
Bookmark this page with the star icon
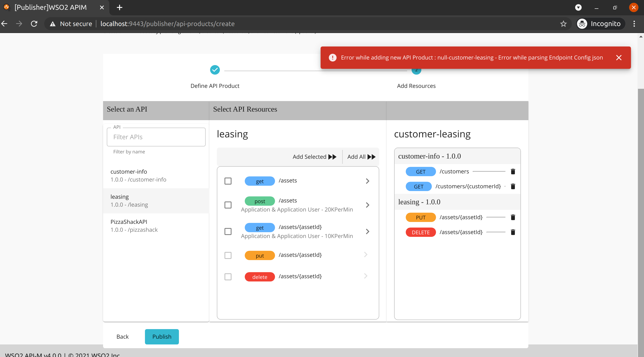(563, 24)
